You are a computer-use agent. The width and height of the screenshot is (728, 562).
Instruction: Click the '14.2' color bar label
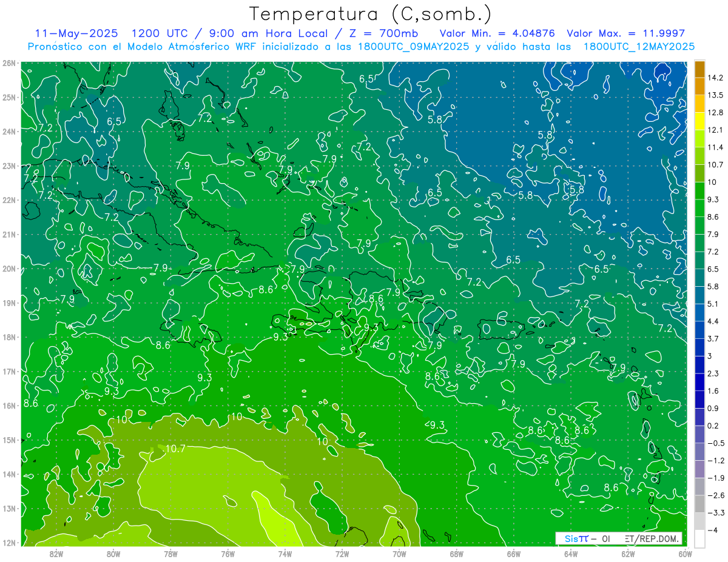coord(716,78)
